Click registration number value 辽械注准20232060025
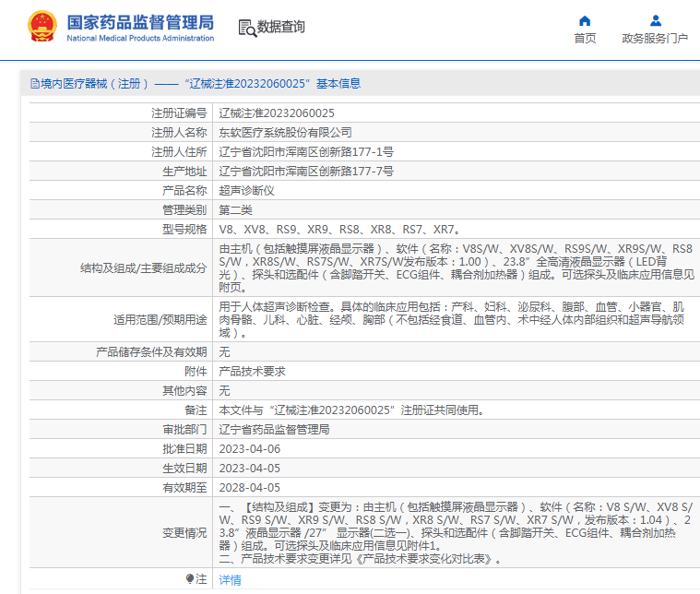The height and width of the screenshot is (594, 700). coord(277,113)
